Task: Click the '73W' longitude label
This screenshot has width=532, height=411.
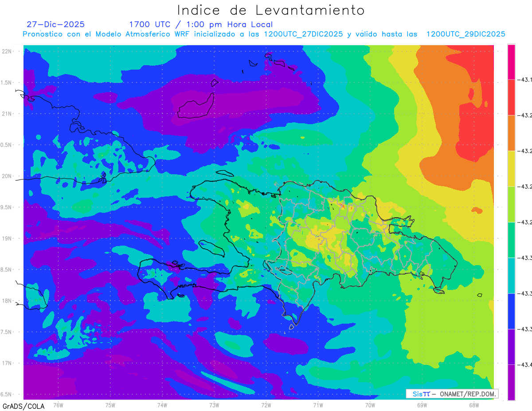Action: pyautogui.click(x=214, y=405)
